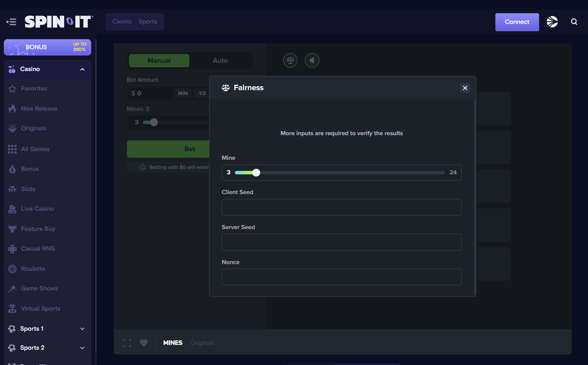This screenshot has width=588, height=365.
Task: Close the Fairness dialog
Action: point(465,88)
